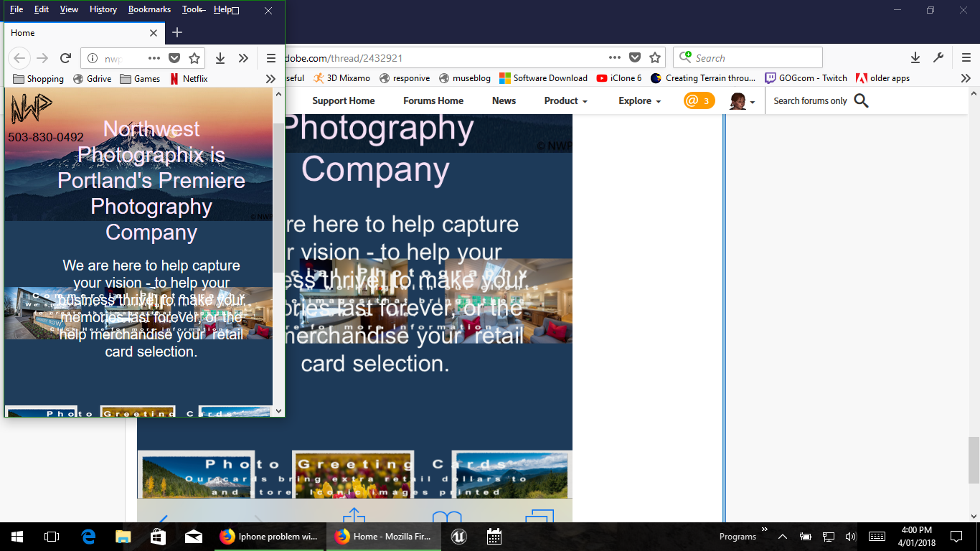Open a new tab beside Home
980x551 pixels.
click(177, 32)
